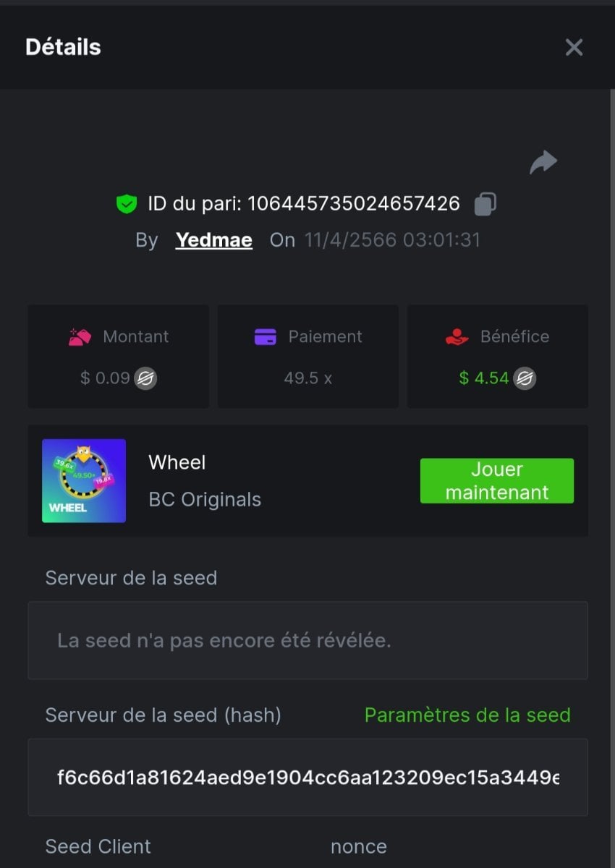Close the Détails dialog
Screen dimensions: 615x868
click(574, 48)
